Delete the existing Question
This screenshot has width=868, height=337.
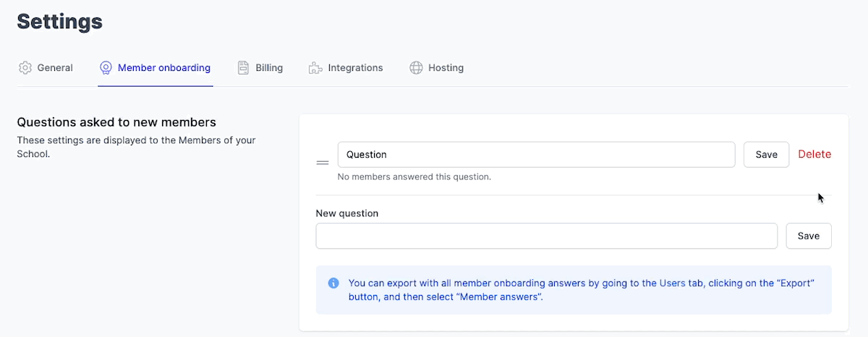click(x=814, y=154)
